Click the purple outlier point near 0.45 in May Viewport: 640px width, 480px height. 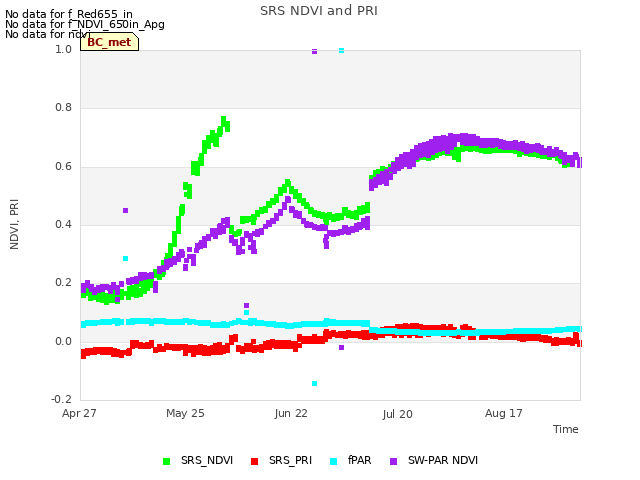pos(125,211)
